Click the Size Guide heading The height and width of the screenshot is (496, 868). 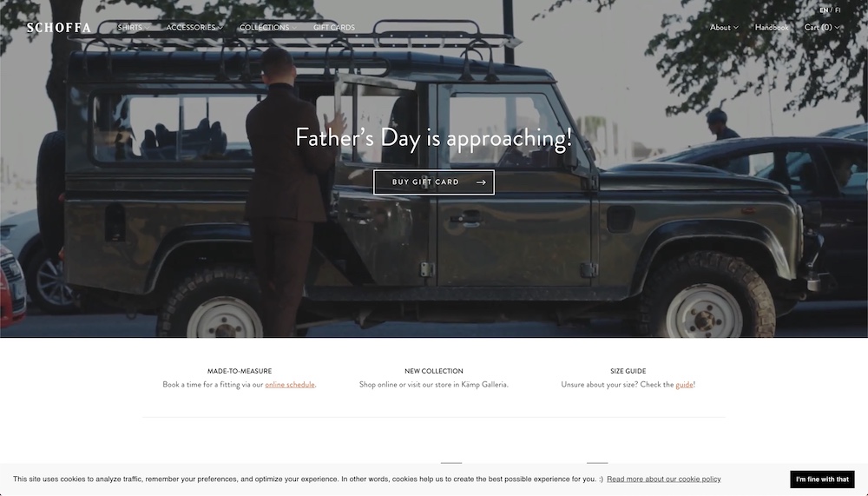pyautogui.click(x=628, y=371)
